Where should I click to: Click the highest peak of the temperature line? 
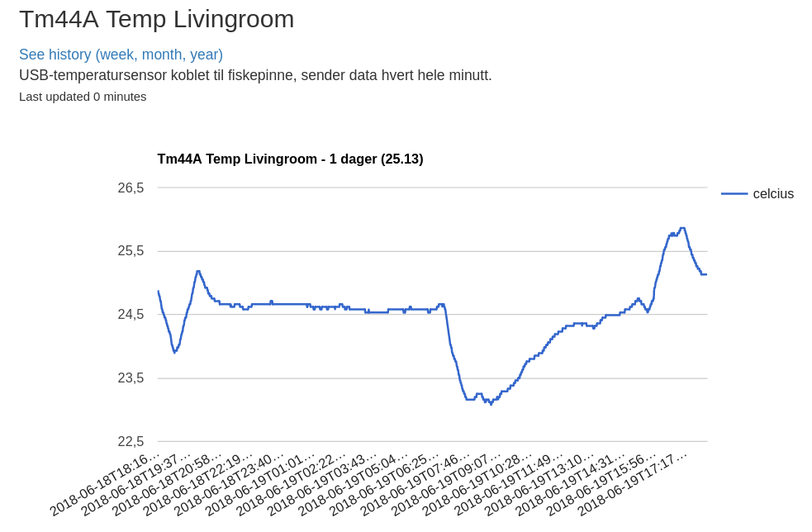coord(682,228)
